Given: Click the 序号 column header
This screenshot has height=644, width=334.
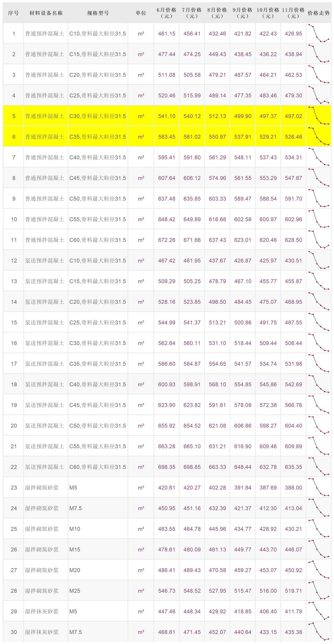Looking at the screenshot, I should click(x=13, y=13).
